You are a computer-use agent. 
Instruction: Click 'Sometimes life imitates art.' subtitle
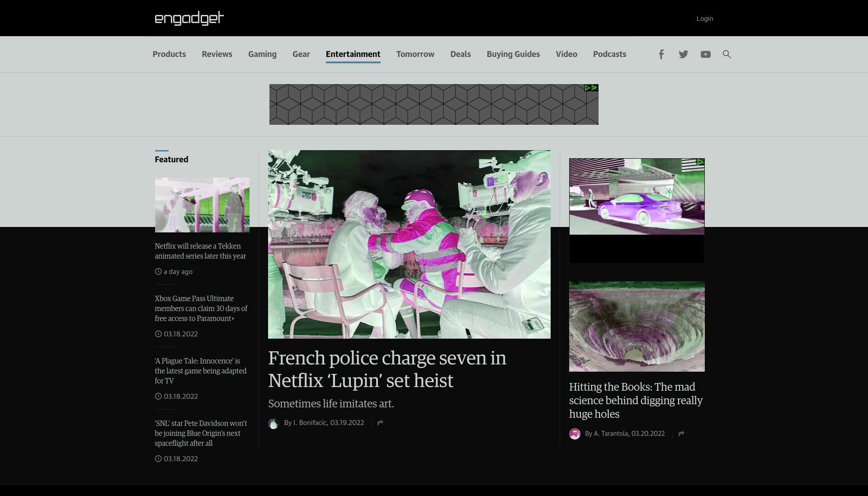coord(331,404)
